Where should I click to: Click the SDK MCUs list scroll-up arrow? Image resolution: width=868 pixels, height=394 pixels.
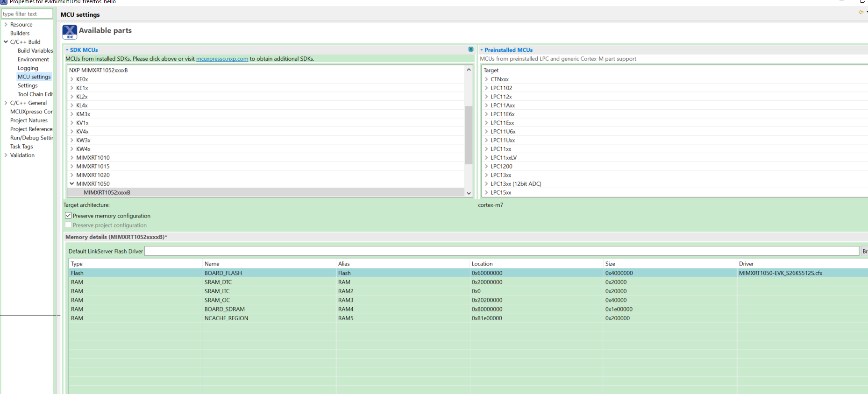tap(469, 70)
